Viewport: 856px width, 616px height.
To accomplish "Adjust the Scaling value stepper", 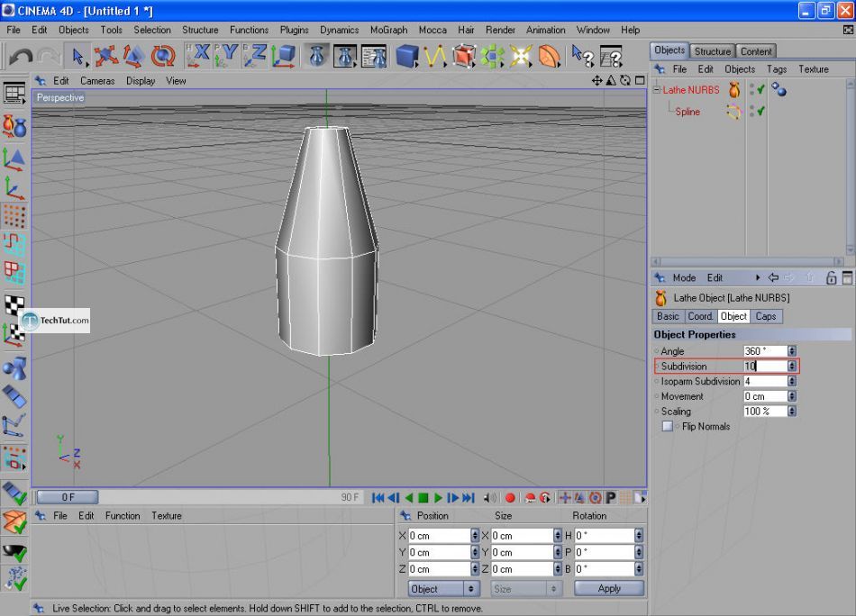I will [792, 411].
